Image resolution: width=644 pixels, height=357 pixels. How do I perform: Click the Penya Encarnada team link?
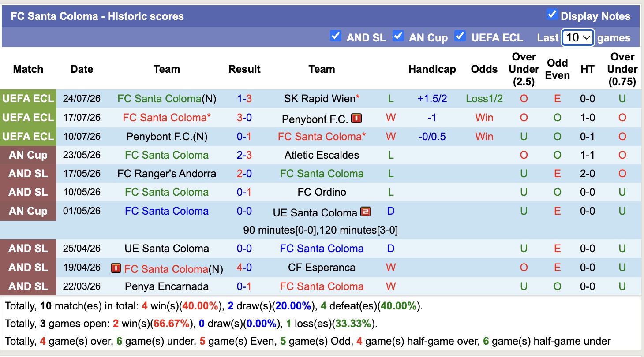(167, 286)
